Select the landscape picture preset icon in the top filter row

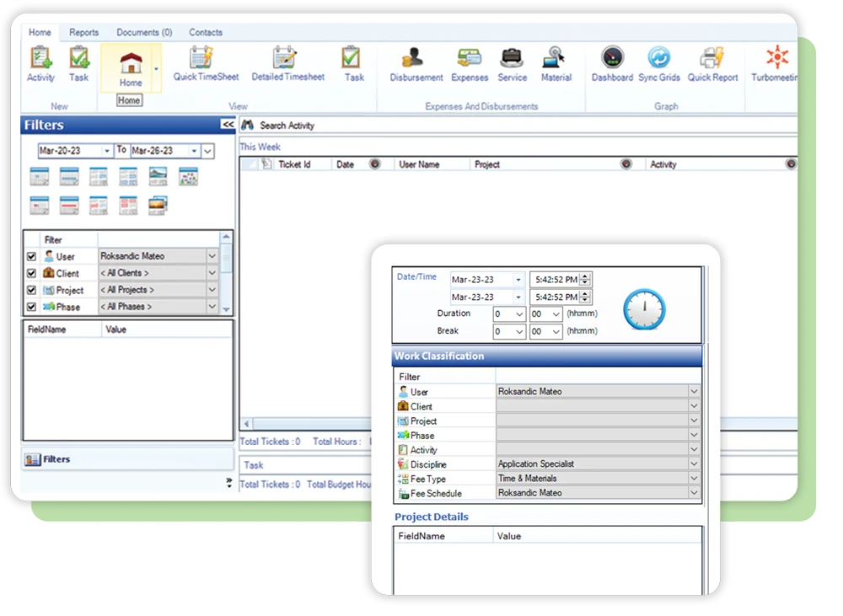158,176
